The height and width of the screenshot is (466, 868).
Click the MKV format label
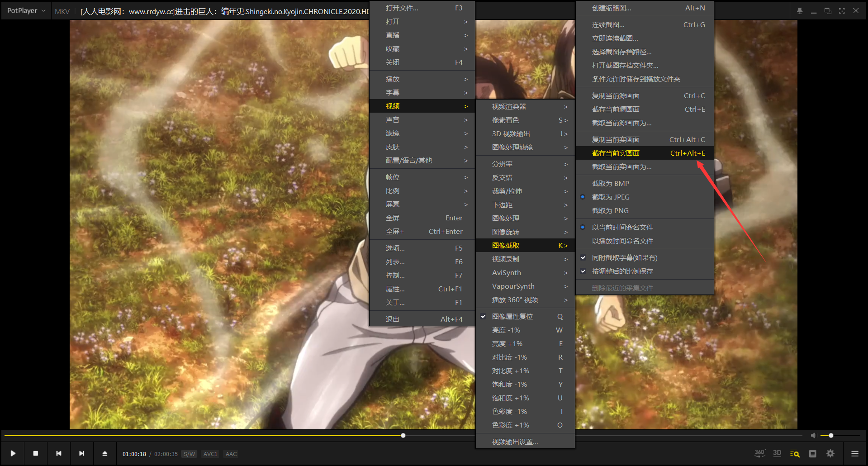tap(62, 11)
